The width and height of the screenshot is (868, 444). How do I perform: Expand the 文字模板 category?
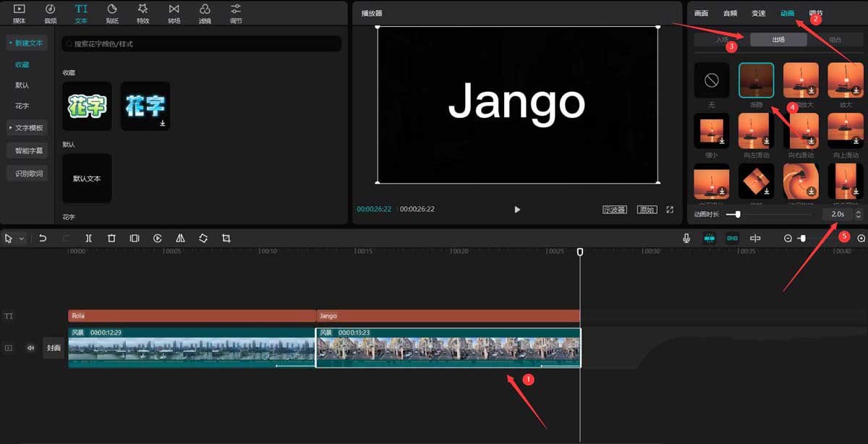pyautogui.click(x=25, y=128)
